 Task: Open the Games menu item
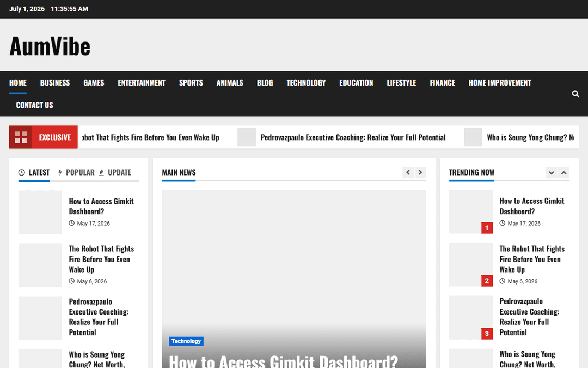(x=94, y=83)
